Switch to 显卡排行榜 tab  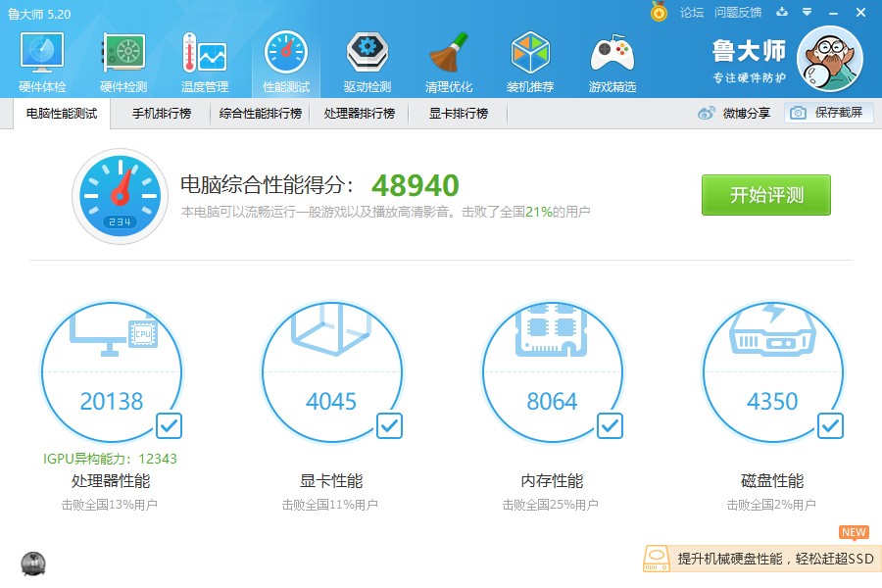(459, 113)
